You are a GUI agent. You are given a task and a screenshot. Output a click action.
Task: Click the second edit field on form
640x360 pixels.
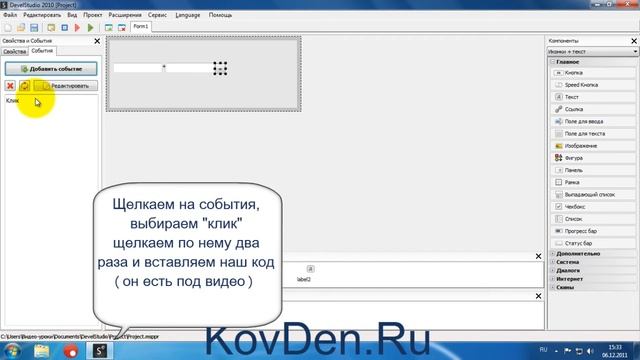[189, 68]
